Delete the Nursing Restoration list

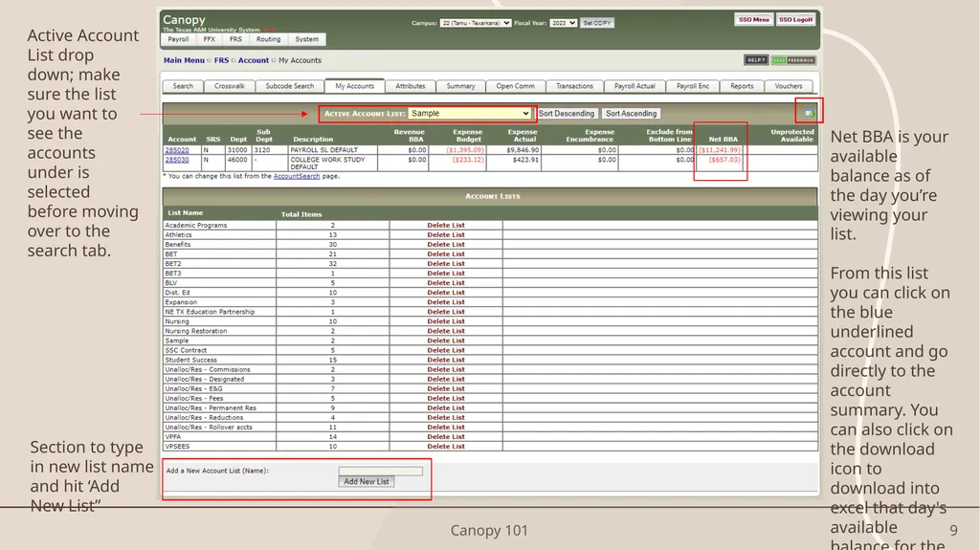446,331
